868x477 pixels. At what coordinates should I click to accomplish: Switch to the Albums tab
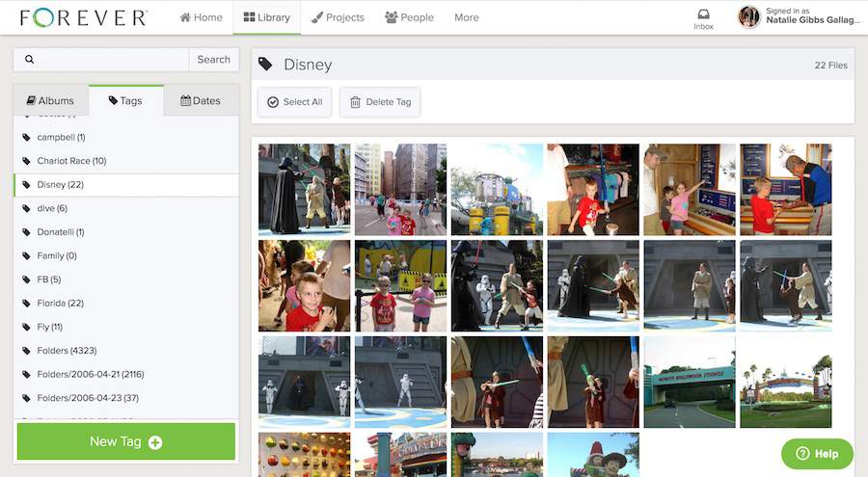[x=50, y=101]
